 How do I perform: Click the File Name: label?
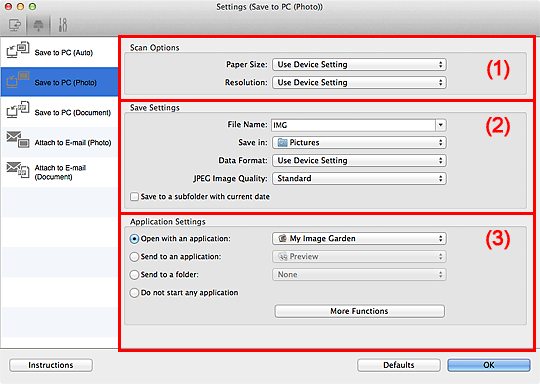click(247, 124)
